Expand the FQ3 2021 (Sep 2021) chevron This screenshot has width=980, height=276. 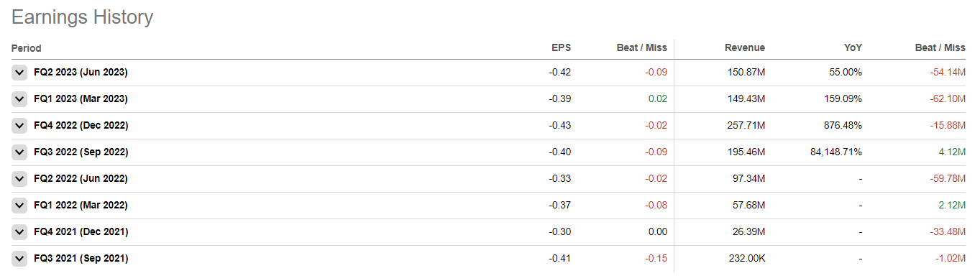pos(19,258)
